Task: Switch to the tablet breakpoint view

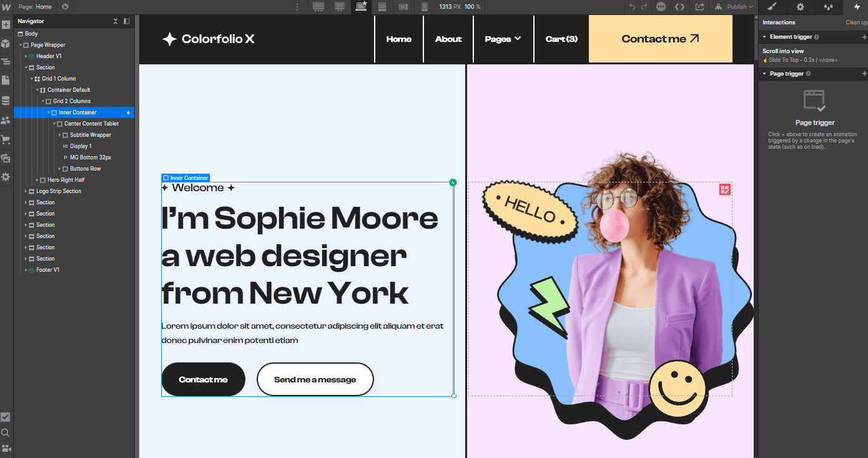Action: 382,7
